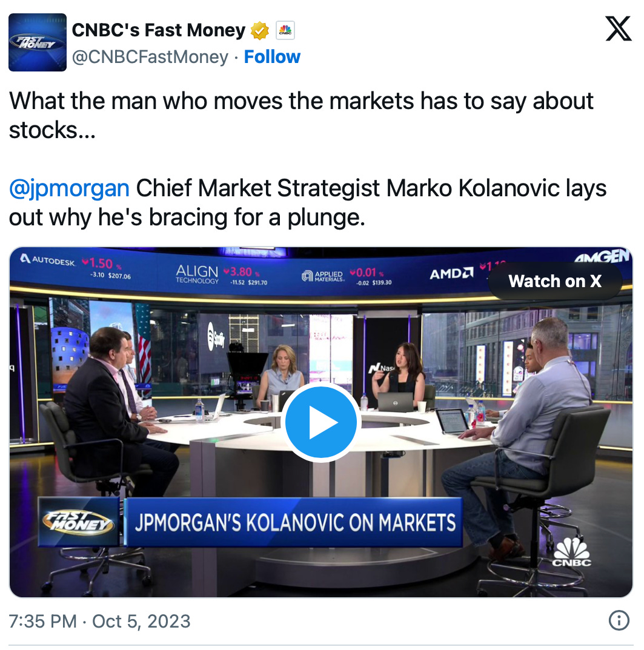Click the Fast Money logo in lower-third banner
644x650 pixels.
click(78, 522)
